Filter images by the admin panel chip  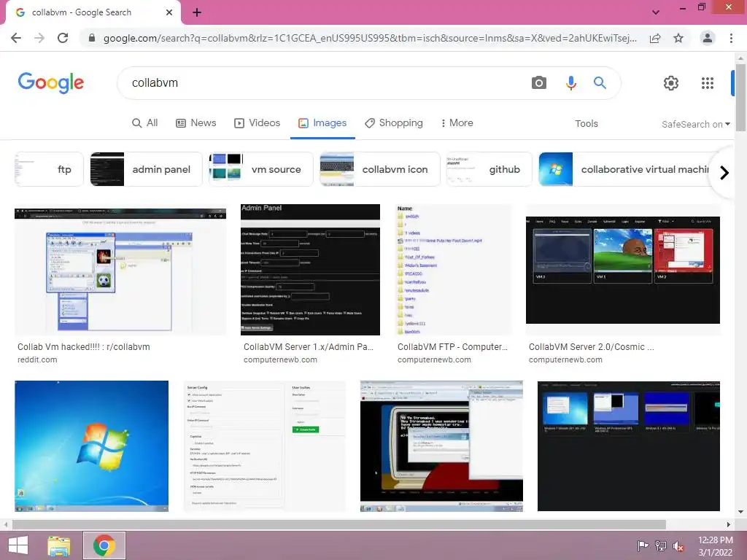coord(146,169)
